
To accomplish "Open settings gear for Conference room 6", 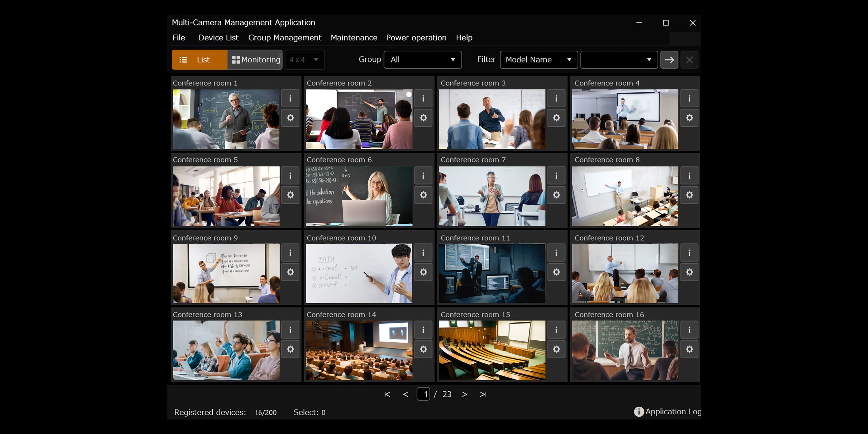I will point(423,195).
